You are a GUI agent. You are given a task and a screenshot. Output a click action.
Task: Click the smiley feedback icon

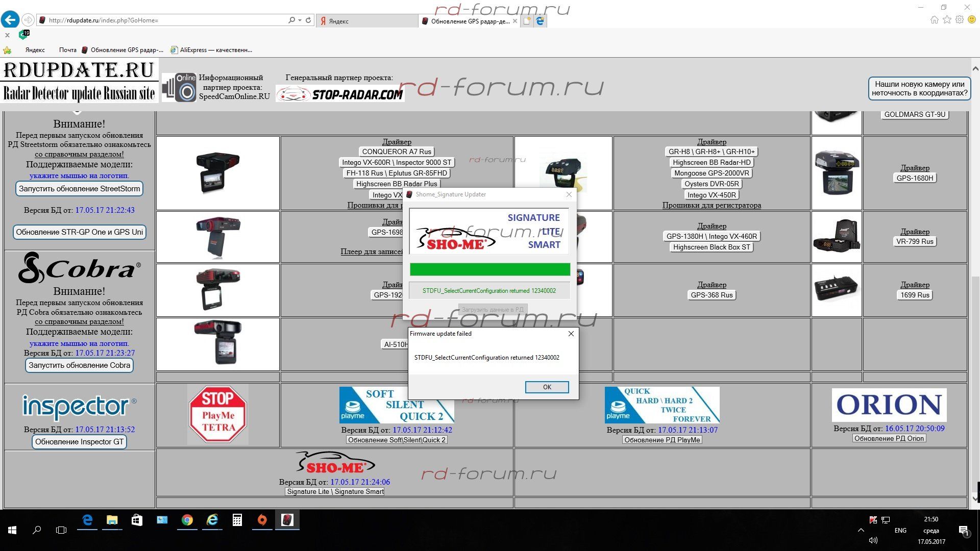[972, 20]
